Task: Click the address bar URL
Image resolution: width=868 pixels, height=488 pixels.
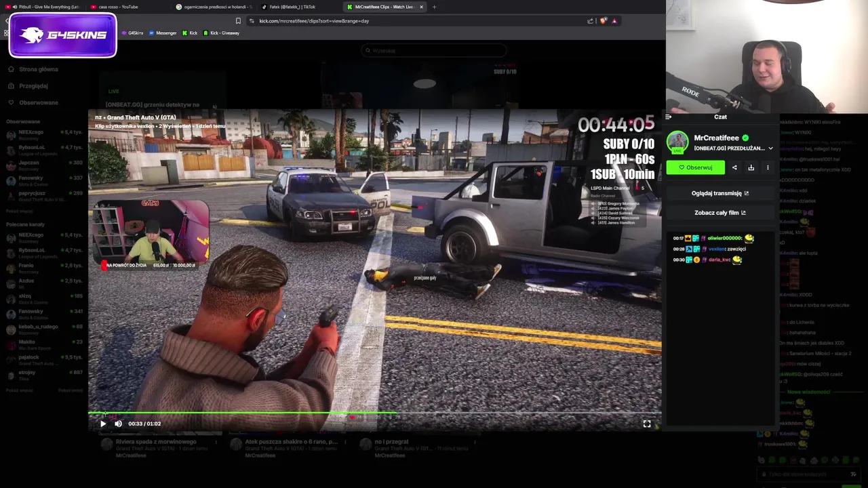Action: pyautogui.click(x=314, y=21)
